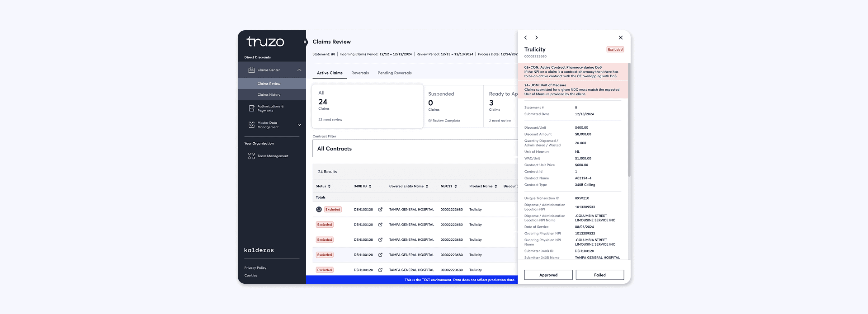Image resolution: width=868 pixels, height=314 pixels.
Task: Click Contract Type value 340B Ceiling
Action: tap(585, 185)
